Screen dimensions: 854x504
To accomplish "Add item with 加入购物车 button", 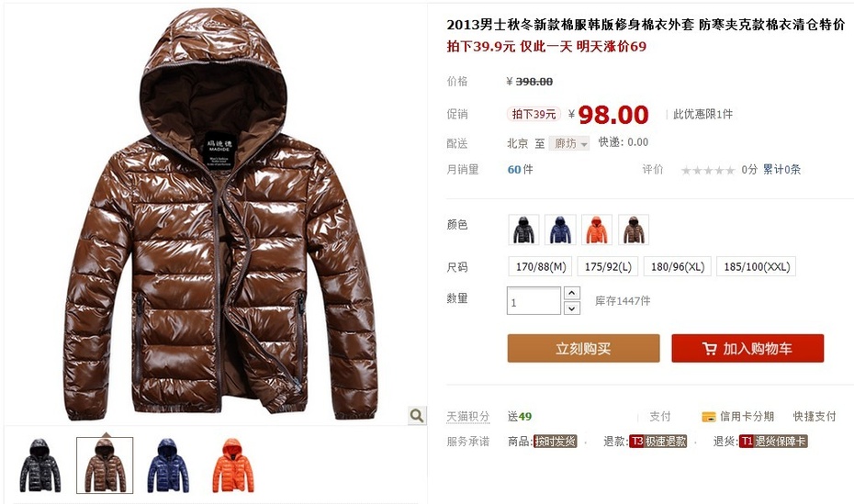I will 747,348.
